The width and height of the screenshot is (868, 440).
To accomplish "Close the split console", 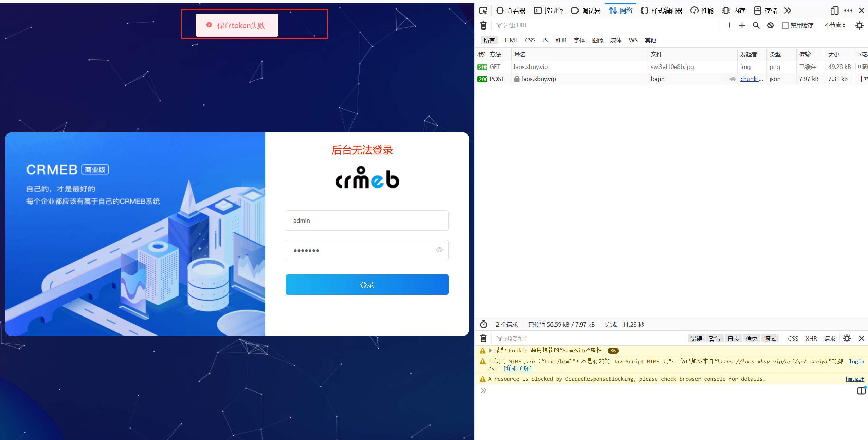I will tap(862, 339).
